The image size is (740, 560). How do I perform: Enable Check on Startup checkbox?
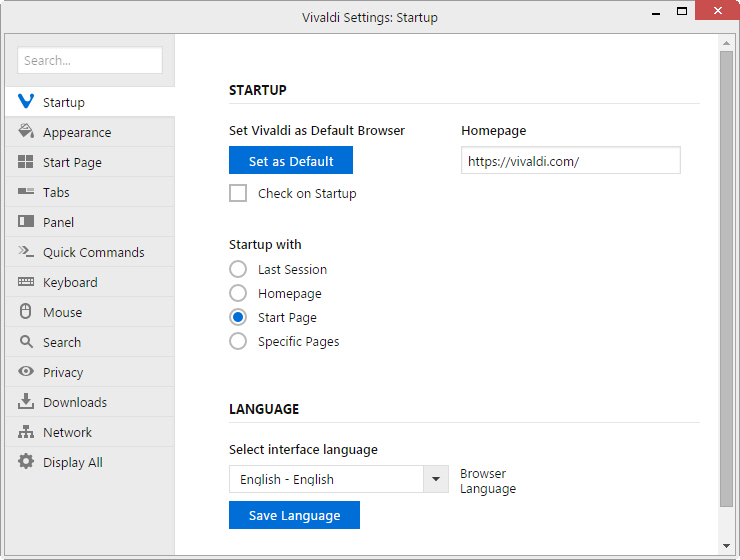click(x=238, y=193)
